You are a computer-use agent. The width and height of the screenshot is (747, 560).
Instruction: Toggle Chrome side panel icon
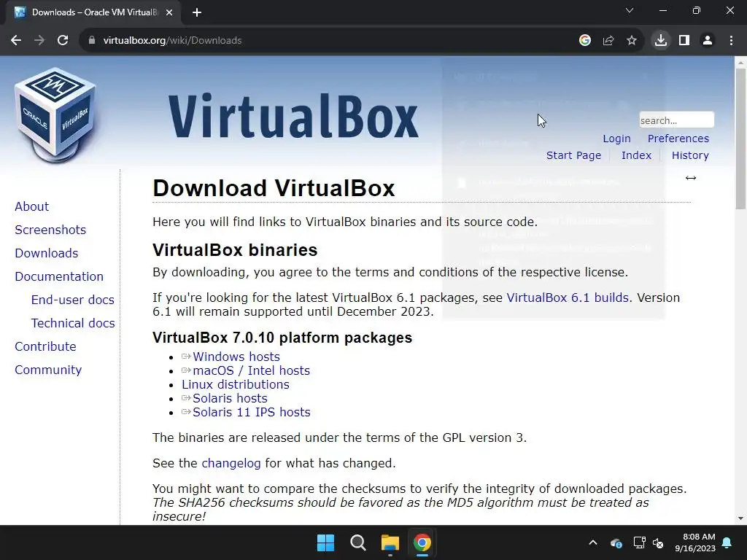684,41
